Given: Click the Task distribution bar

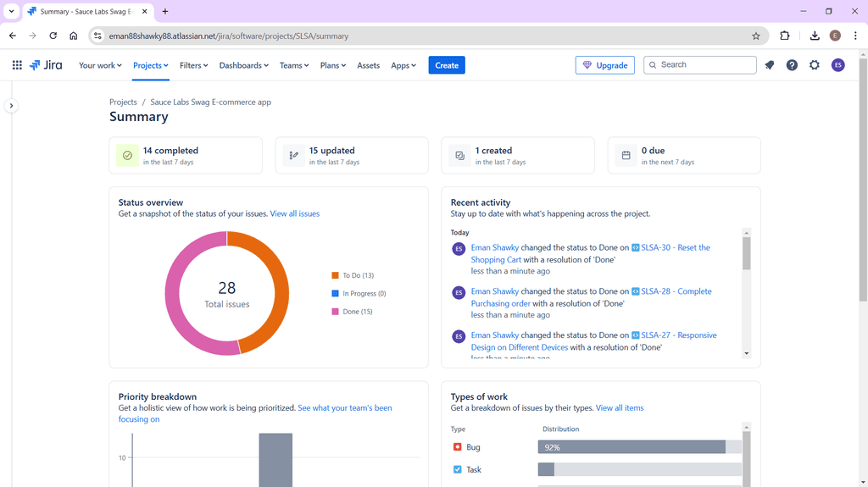Looking at the screenshot, I should 639,469.
